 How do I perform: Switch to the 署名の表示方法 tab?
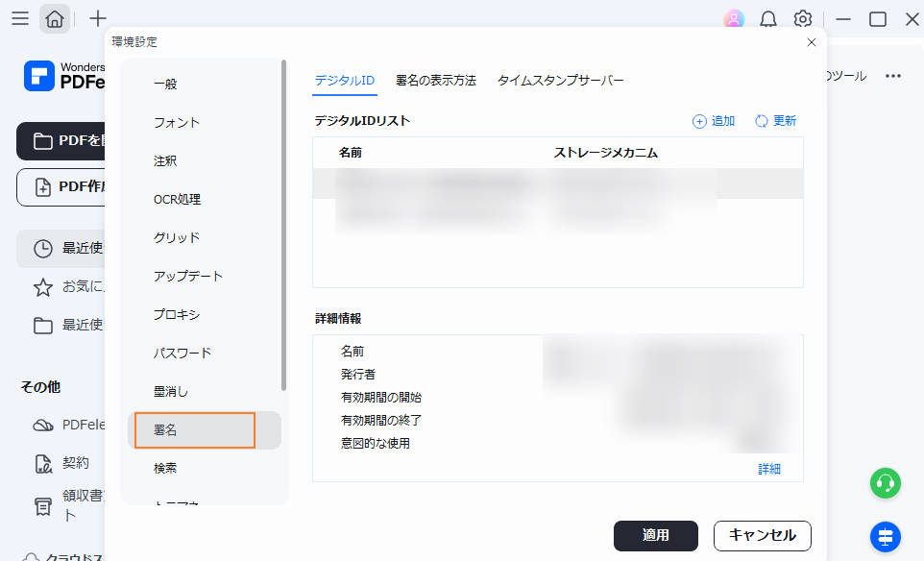tap(435, 81)
